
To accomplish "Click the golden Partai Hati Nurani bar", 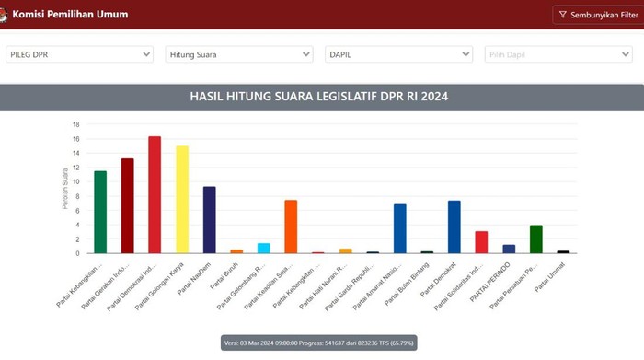I will 345,250.
